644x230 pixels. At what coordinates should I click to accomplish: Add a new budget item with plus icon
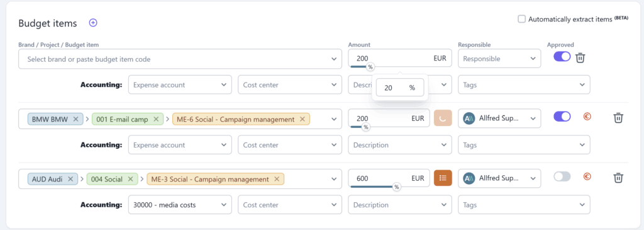click(93, 23)
